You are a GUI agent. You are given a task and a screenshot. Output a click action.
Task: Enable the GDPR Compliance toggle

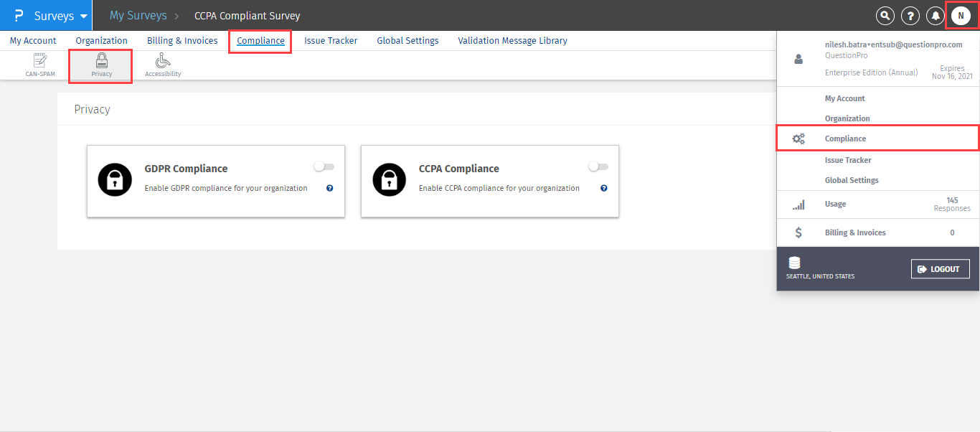tap(324, 166)
